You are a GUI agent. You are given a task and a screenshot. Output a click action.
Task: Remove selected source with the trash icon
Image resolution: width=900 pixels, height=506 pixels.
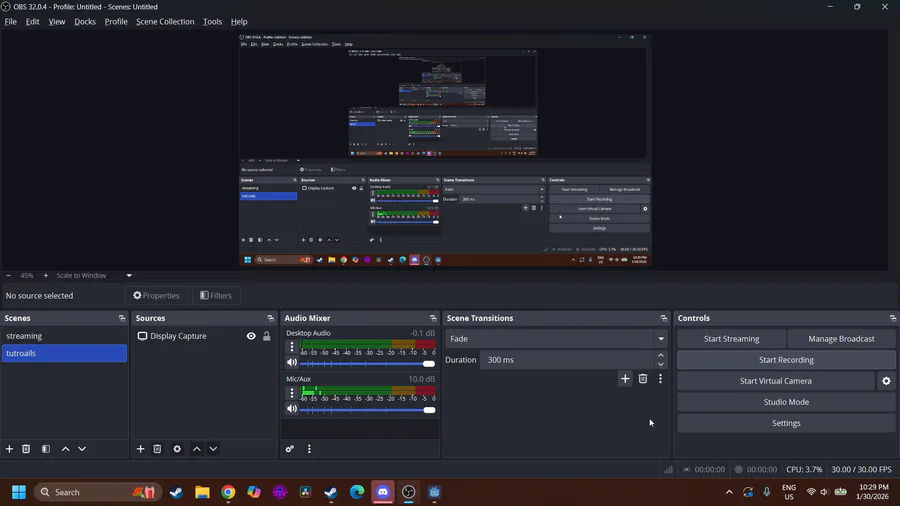click(x=157, y=449)
